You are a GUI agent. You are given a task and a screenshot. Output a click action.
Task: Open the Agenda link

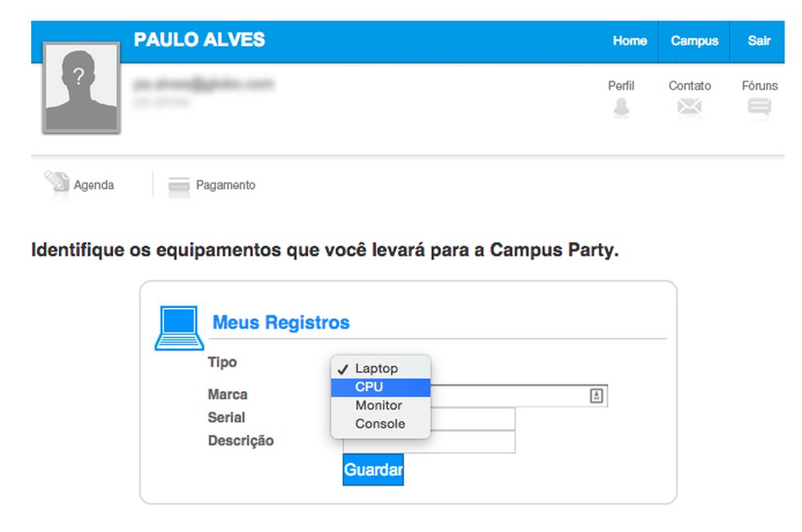[x=94, y=186]
